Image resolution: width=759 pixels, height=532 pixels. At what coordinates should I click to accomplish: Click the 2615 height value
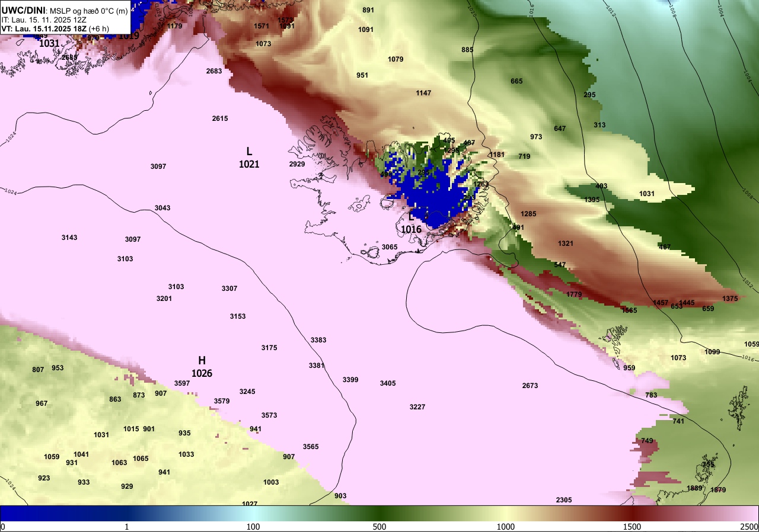pyautogui.click(x=220, y=118)
